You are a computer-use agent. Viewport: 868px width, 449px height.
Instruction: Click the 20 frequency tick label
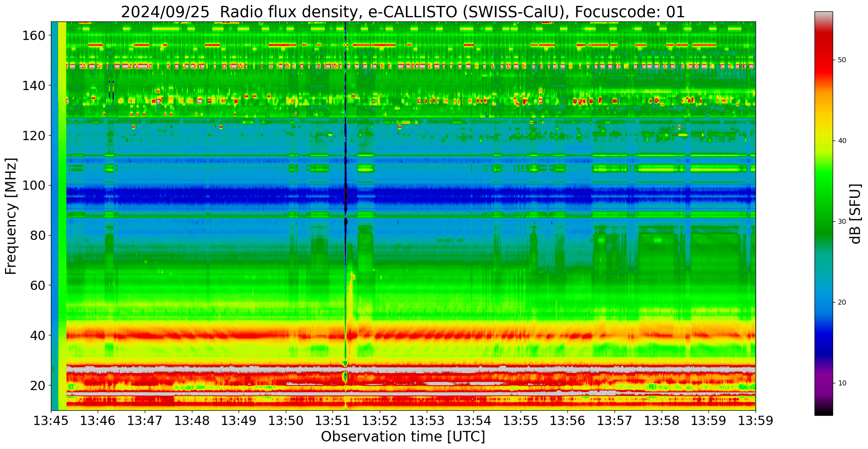tap(38, 385)
